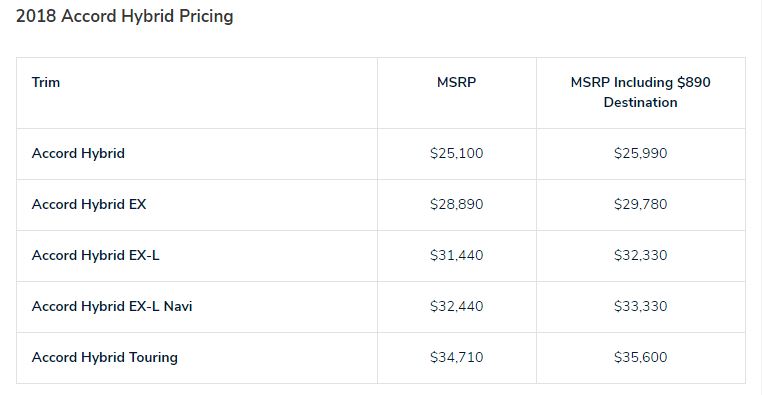The width and height of the screenshot is (762, 395).
Task: Click the $25,100 MSRP value
Action: [x=456, y=154]
